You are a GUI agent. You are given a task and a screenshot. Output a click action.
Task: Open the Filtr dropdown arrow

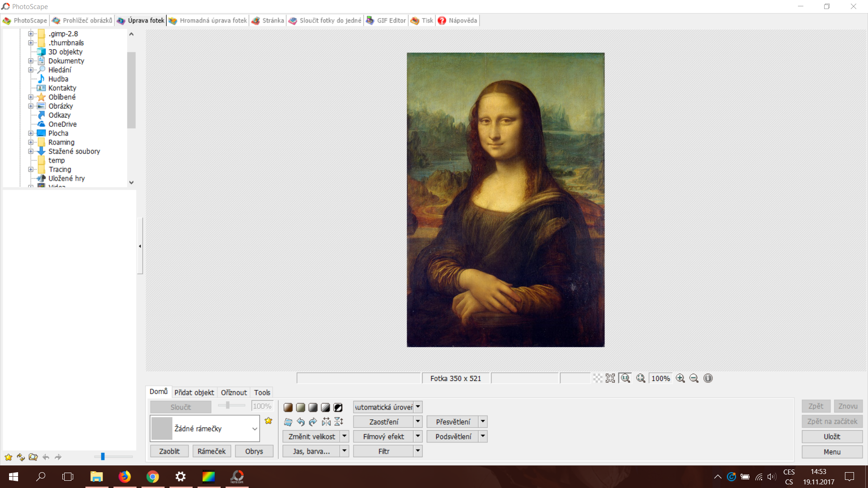coord(418,451)
